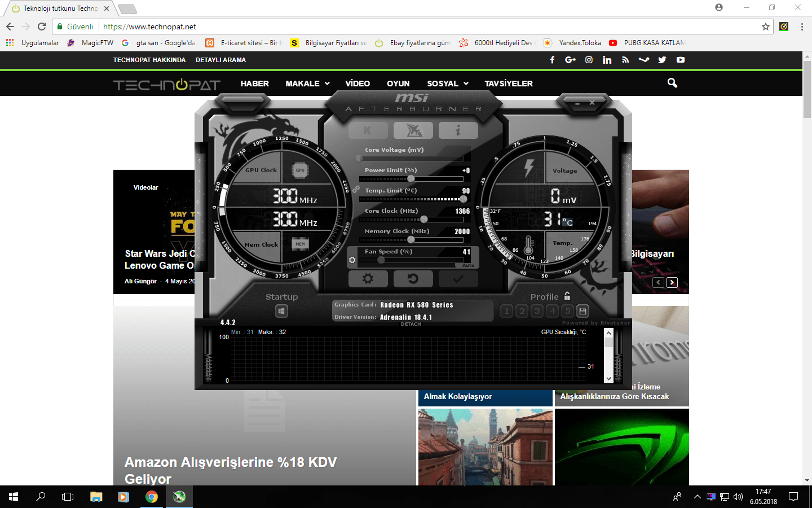This screenshot has height=508, width=812.
Task: Click the Core Voltage slider handle
Action: click(x=359, y=159)
